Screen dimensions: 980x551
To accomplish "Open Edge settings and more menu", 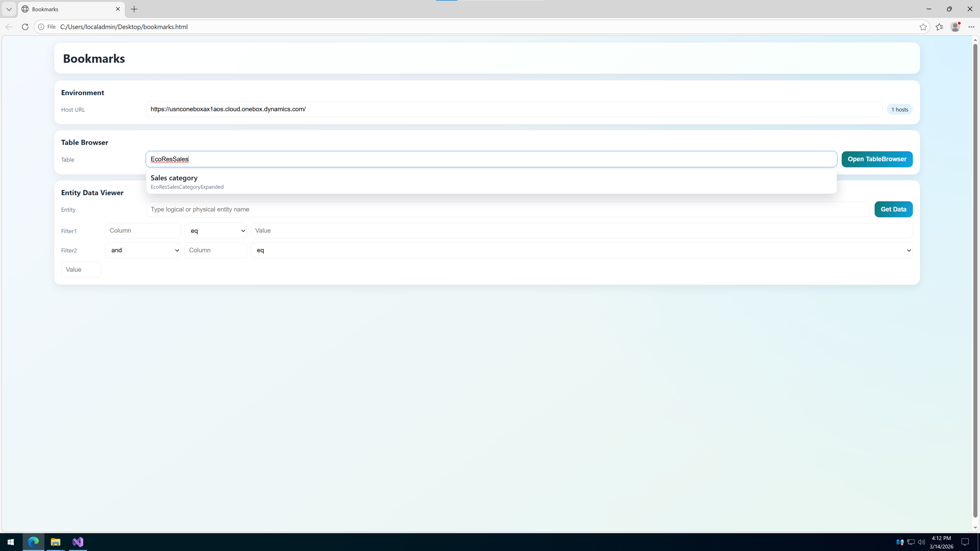I will click(x=971, y=27).
